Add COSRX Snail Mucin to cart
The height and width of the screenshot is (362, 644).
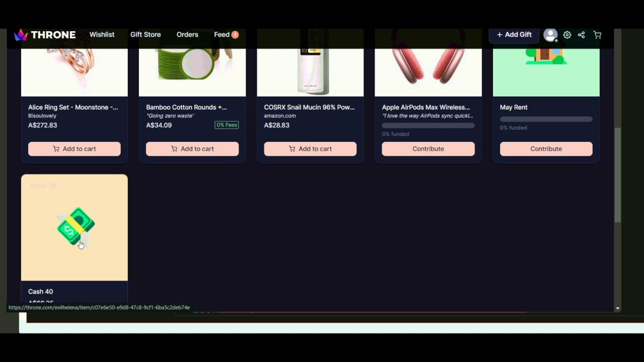tap(310, 149)
